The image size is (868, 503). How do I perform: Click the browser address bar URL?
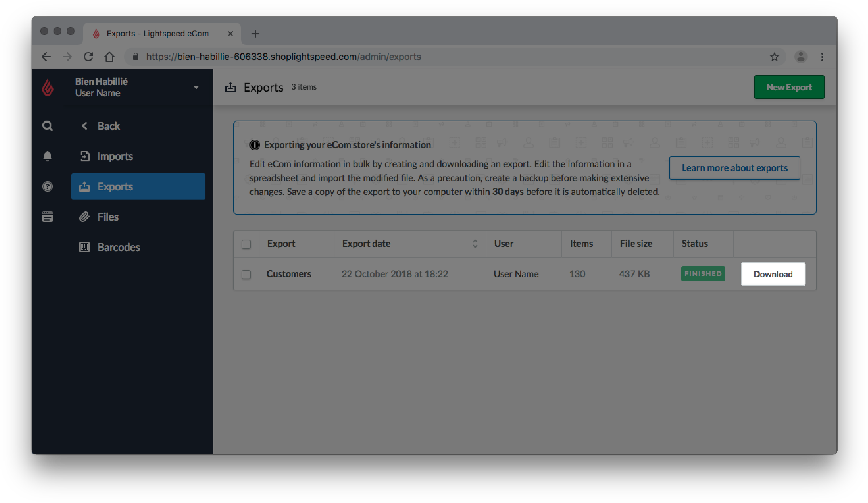click(x=283, y=57)
